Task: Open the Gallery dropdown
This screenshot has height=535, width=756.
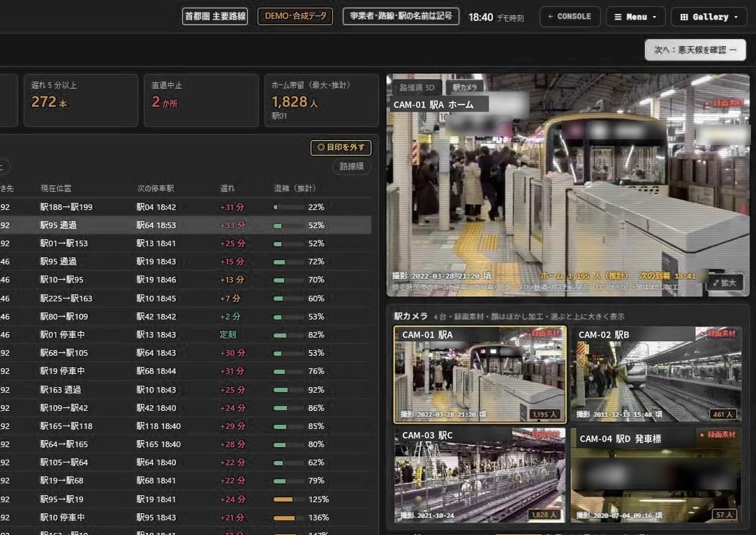Action: point(709,17)
